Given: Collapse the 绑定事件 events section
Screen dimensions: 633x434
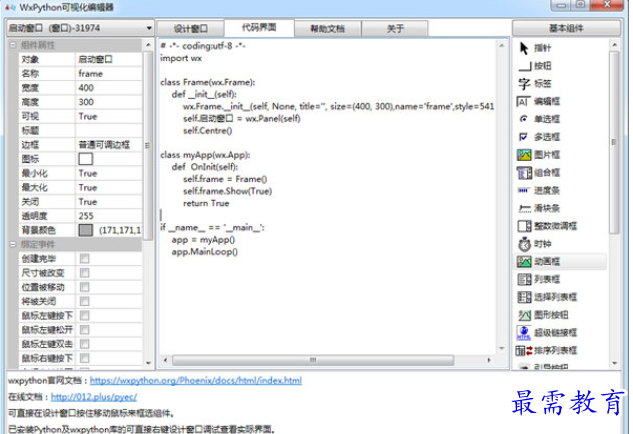Looking at the screenshot, I should (13, 244).
